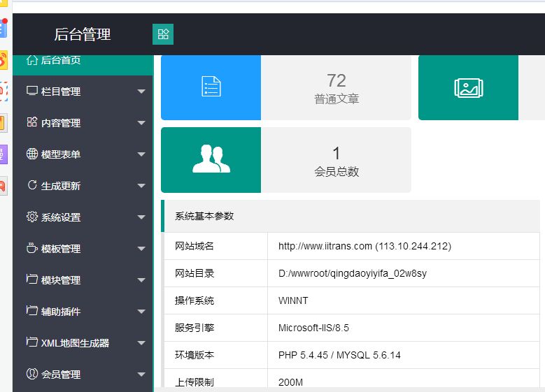
Task: Click the 操作系统 row label
Action: point(194,300)
